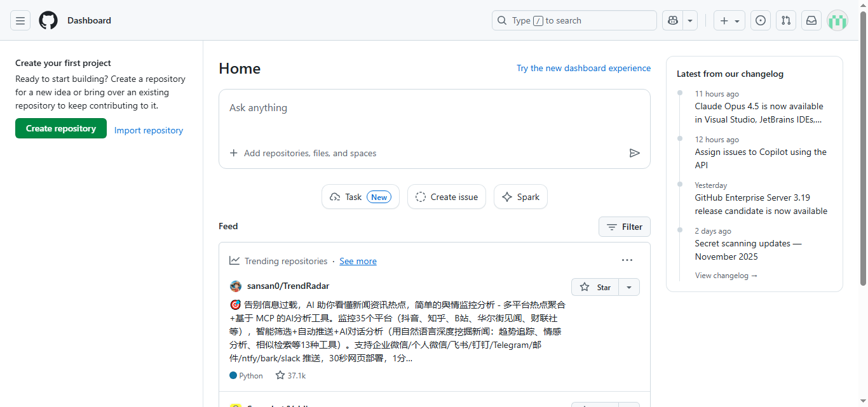The width and height of the screenshot is (868, 407).
Task: Open the Pull requests icon in header
Action: click(786, 20)
